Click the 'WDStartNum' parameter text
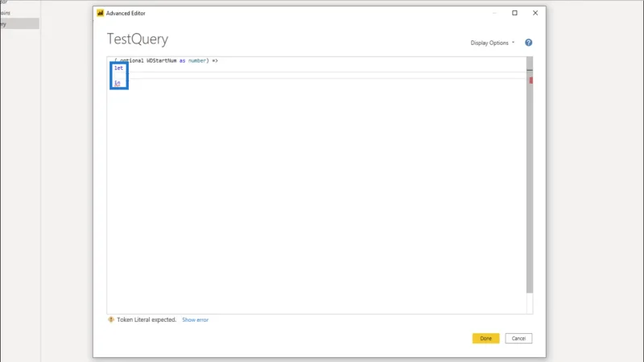644x362 pixels. (x=162, y=61)
